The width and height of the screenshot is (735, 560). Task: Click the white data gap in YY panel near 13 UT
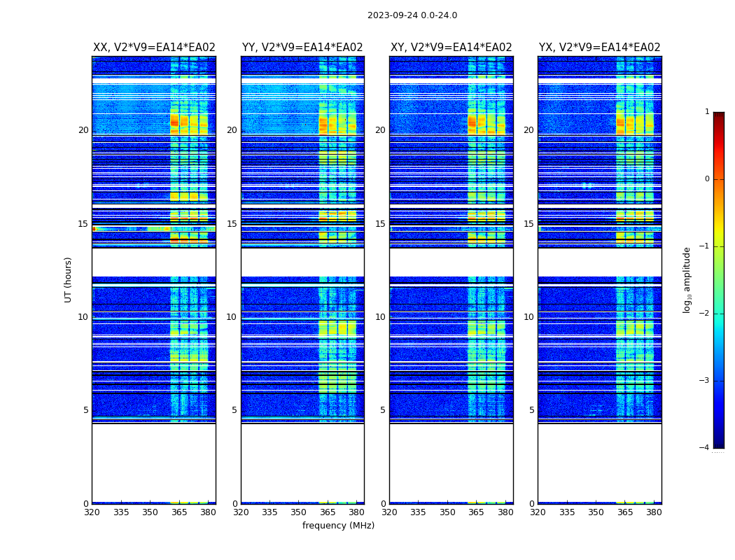302,262
